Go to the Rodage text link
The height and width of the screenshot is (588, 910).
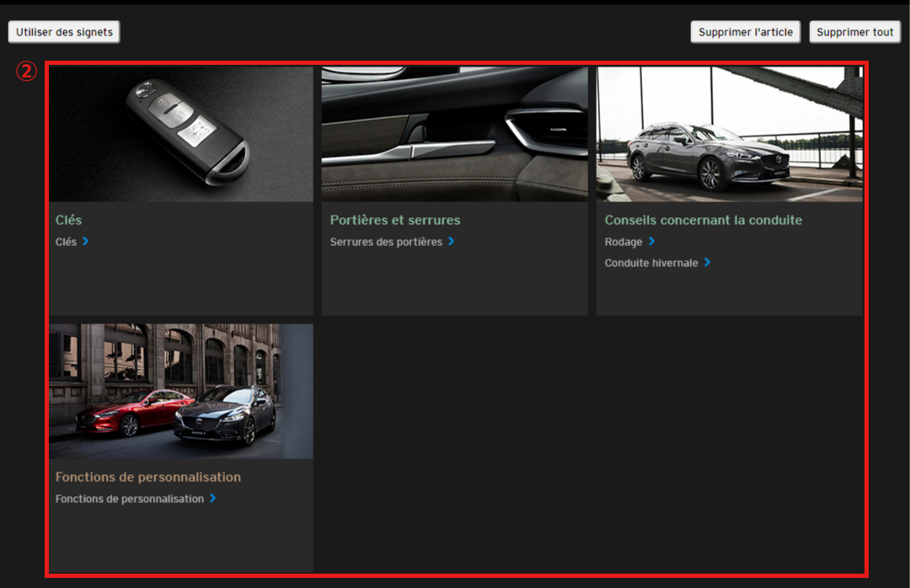(624, 242)
